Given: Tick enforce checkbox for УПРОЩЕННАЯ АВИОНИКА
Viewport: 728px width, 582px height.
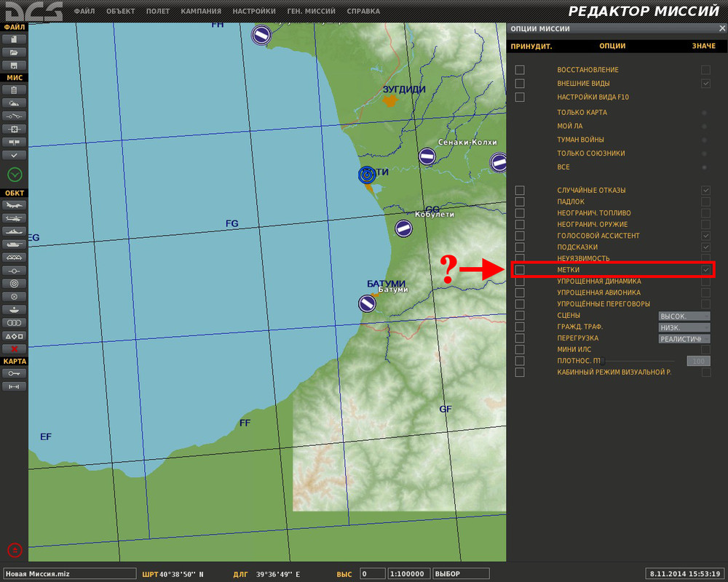Looking at the screenshot, I should click(x=520, y=293).
